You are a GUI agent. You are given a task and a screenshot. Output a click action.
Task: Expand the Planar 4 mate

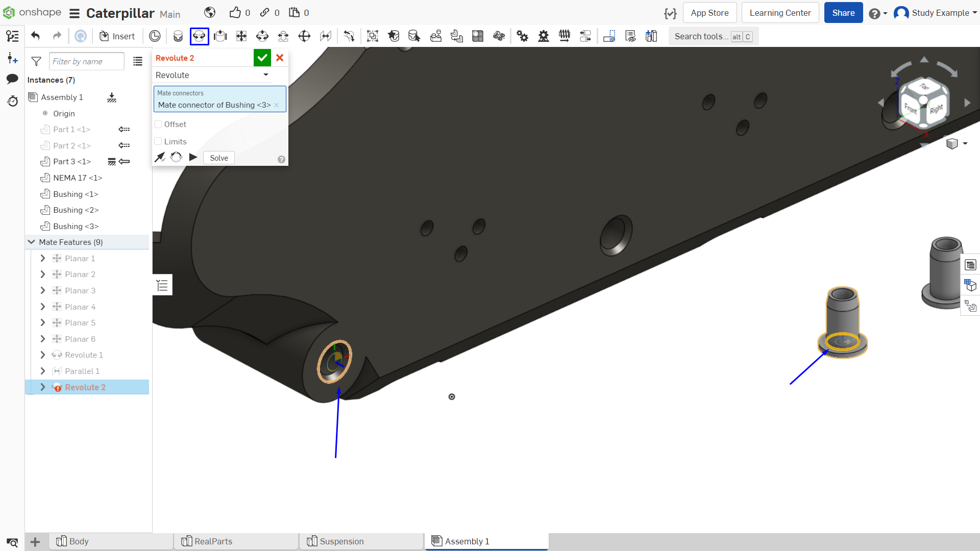(x=43, y=307)
